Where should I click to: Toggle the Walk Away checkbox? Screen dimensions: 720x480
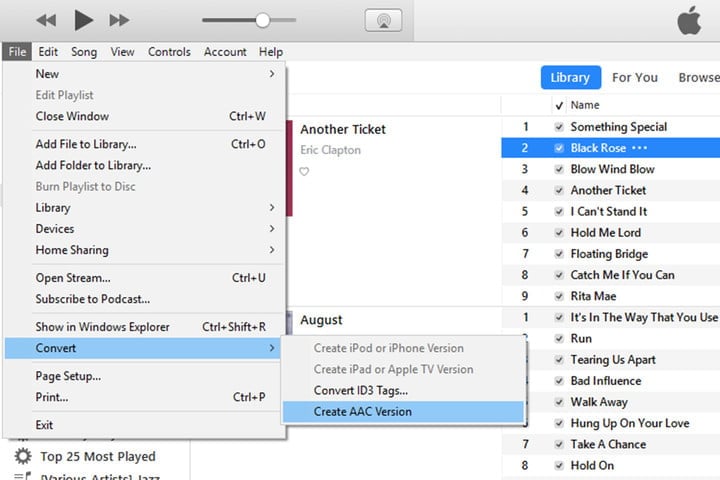(559, 402)
